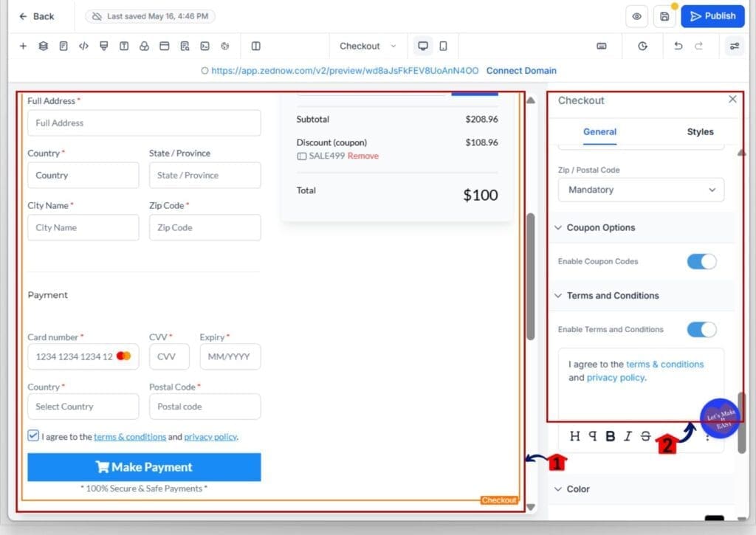The image size is (756, 535).
Task: Uncheck the terms agreement checkbox in checkout form
Action: (32, 435)
